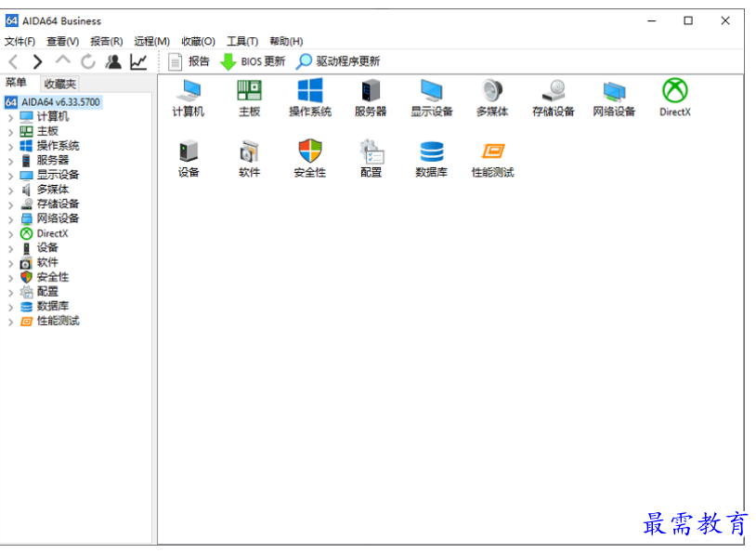Open the 存储设备 drive icon in main pane
The width and height of the screenshot is (756, 553).
click(x=553, y=98)
